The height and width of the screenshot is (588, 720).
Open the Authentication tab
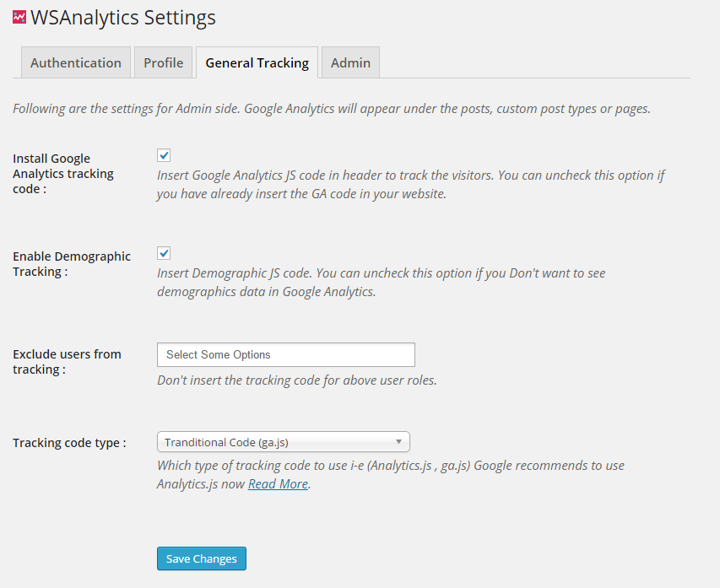(x=76, y=62)
